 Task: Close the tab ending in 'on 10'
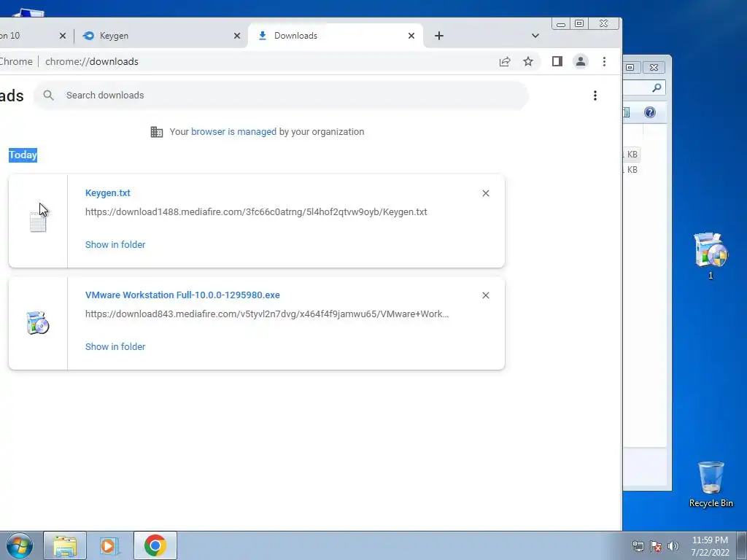(x=63, y=36)
